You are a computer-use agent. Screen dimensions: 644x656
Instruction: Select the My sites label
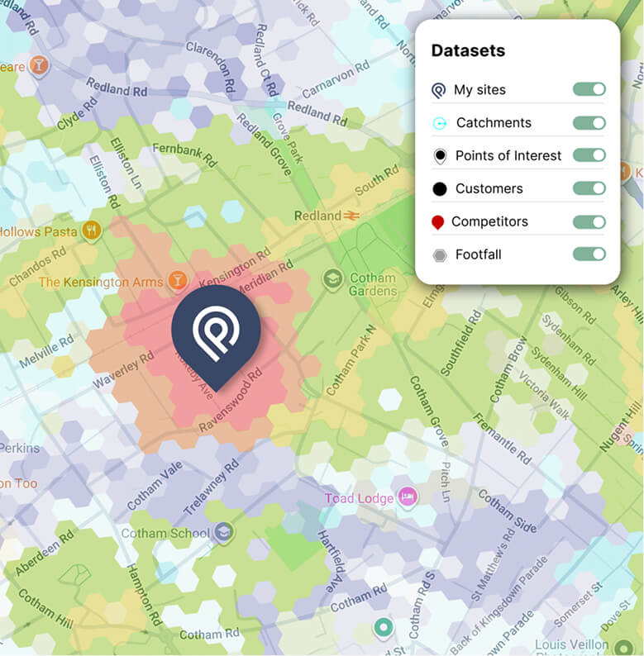[479, 89]
